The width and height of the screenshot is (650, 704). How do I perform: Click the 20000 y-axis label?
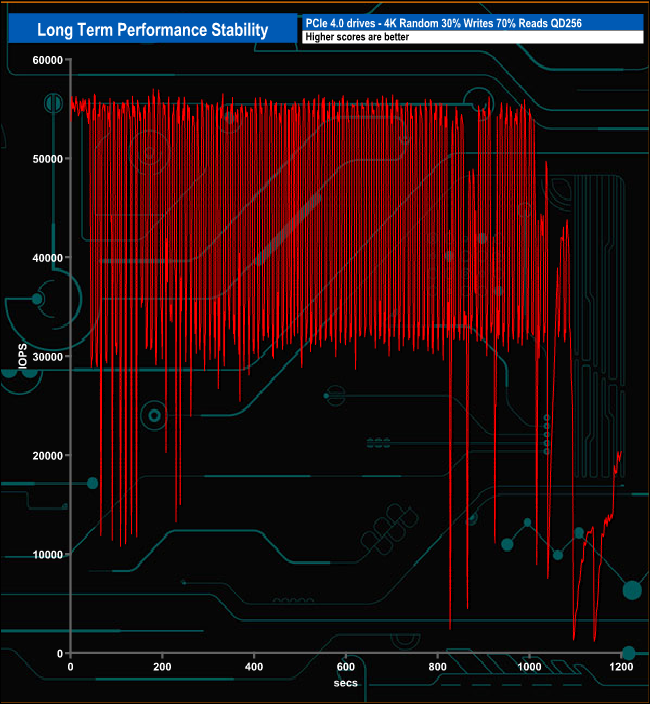point(48,456)
